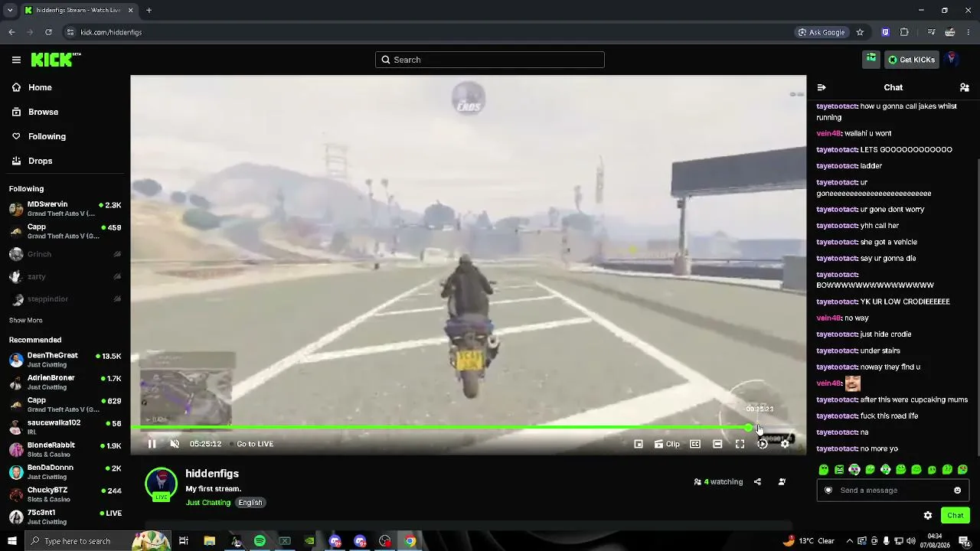Open Windows Start menu
Viewport: 980px width, 551px height.
tap(11, 541)
